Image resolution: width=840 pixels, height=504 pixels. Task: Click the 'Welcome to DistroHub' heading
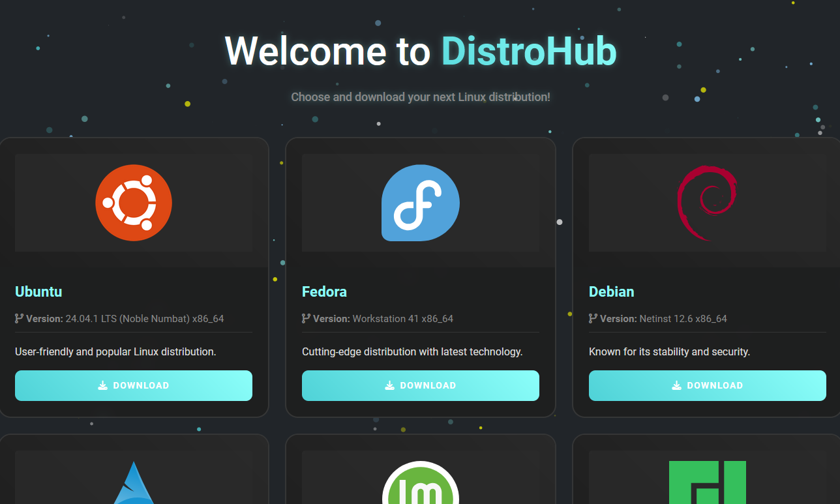421,51
